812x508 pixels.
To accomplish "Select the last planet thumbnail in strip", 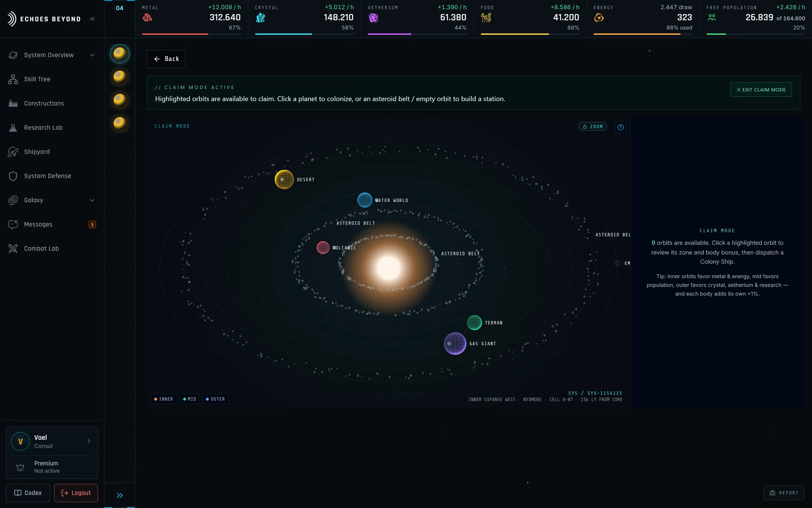I will (120, 123).
